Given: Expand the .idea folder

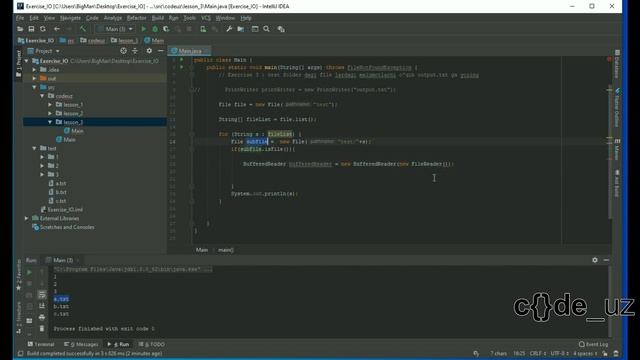Looking at the screenshot, I should tap(34, 70).
